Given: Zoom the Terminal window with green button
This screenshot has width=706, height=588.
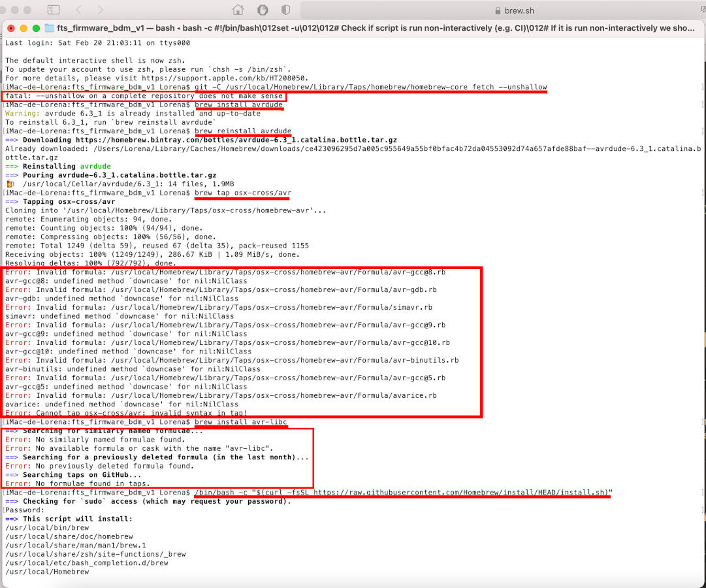Looking at the screenshot, I should click(x=36, y=28).
